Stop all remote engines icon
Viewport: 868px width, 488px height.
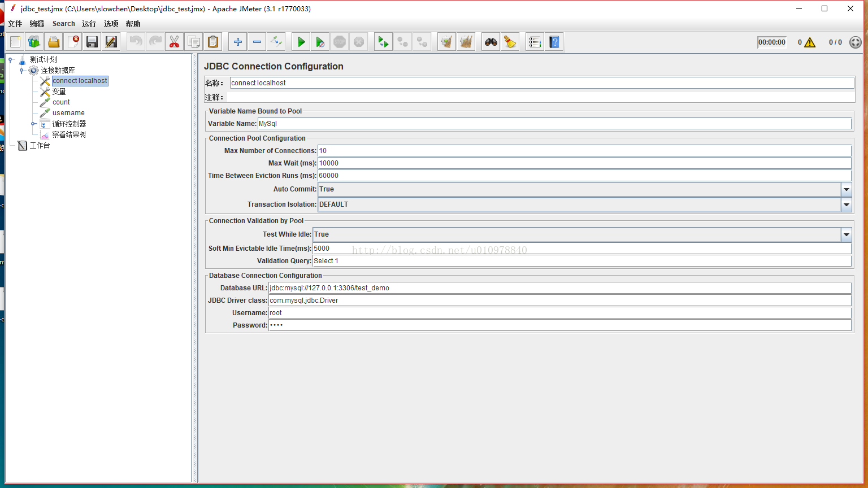coord(402,42)
